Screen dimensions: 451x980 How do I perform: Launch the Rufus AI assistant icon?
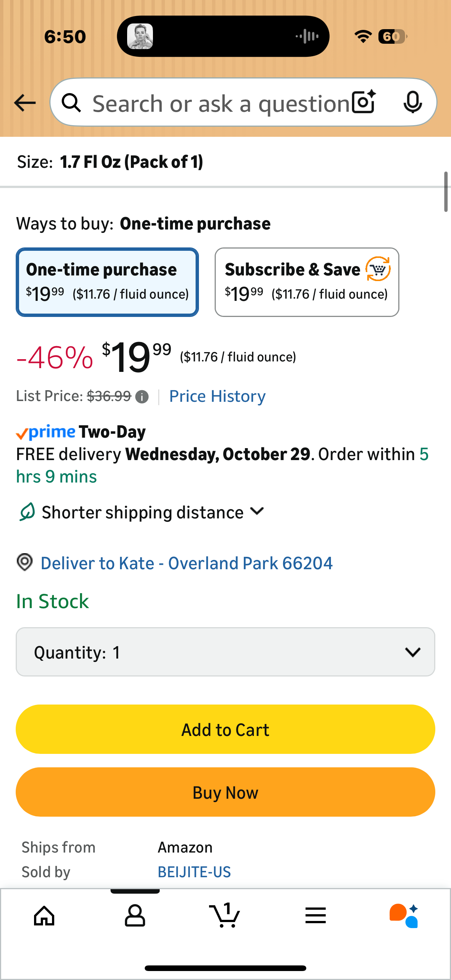pos(404,915)
